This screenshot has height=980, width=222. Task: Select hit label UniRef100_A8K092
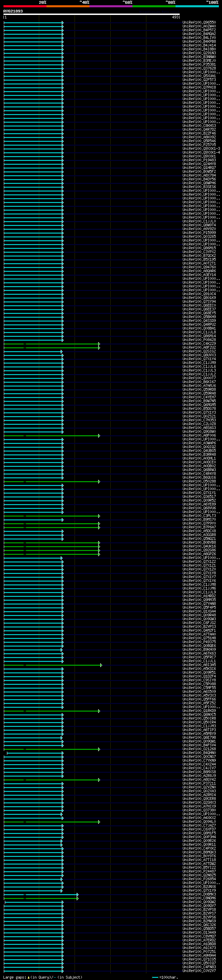199,137
